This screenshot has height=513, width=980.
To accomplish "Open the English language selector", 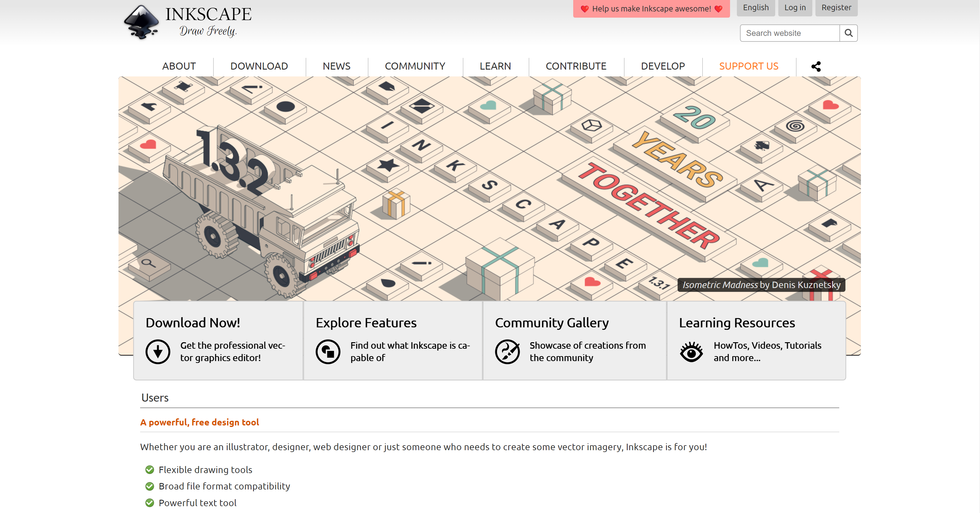I will click(755, 8).
